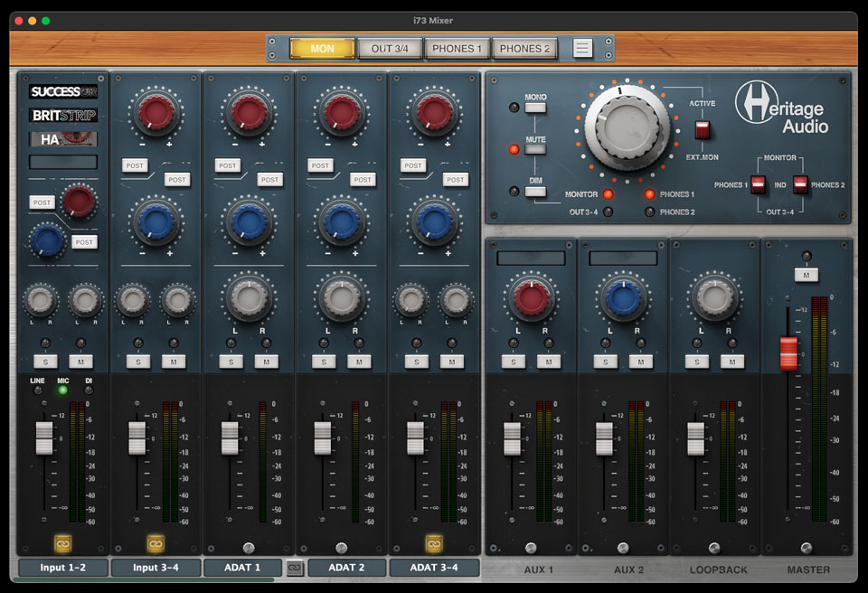
Task: Toggle the PHONES 1 monitor source switch
Action: click(758, 184)
